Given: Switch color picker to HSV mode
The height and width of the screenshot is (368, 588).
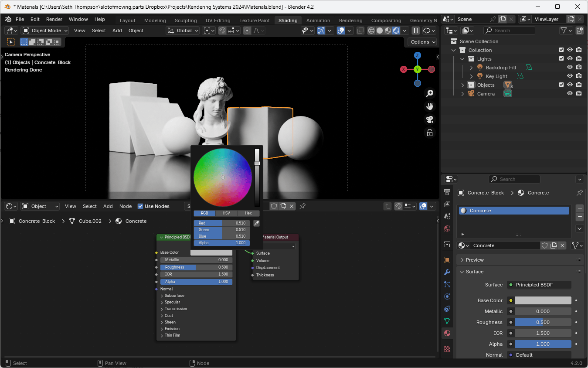Looking at the screenshot, I should pos(226,213).
